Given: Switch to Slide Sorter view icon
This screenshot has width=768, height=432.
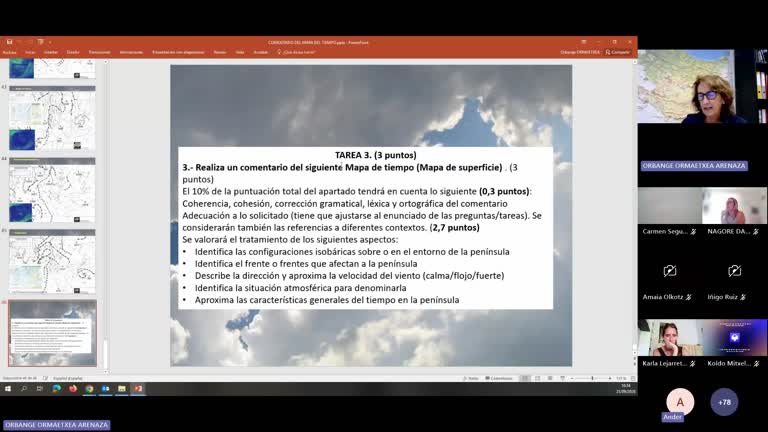Looking at the screenshot, I should (x=538, y=378).
